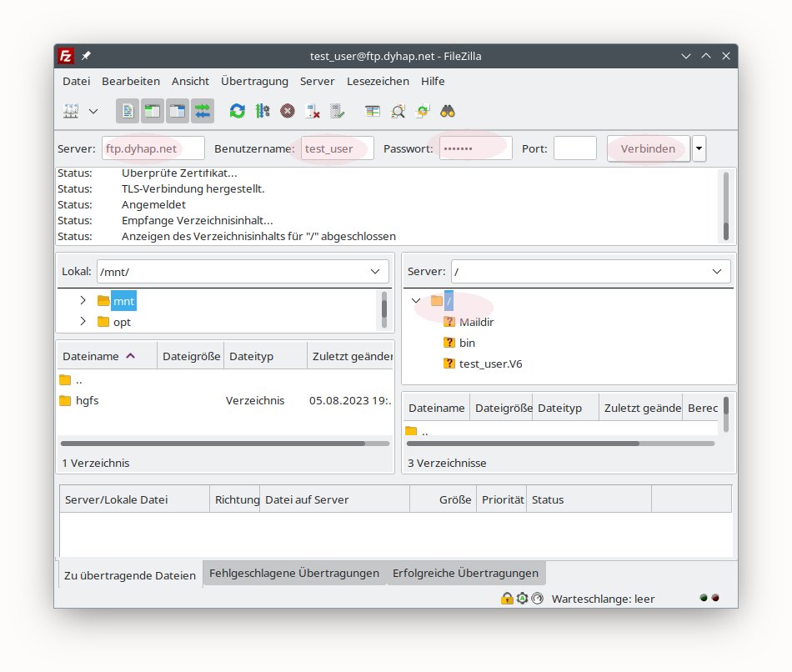Click the Verbinden button
792x672 pixels.
[x=648, y=149]
